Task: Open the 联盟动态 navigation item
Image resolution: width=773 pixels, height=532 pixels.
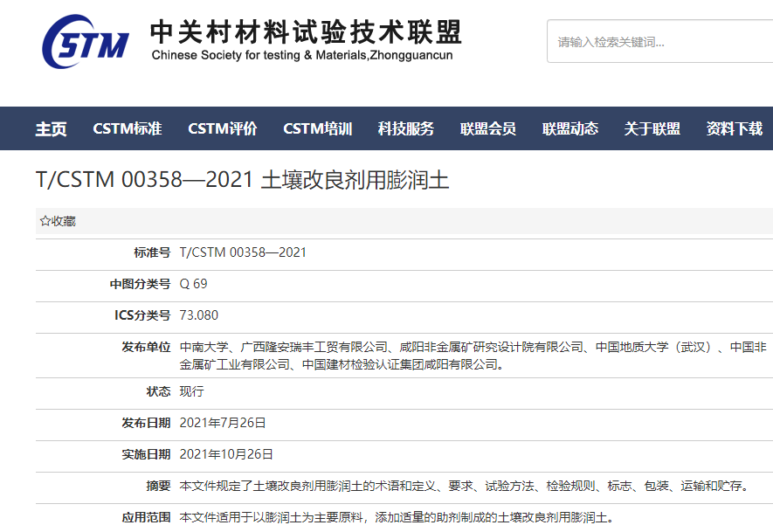Action: [570, 128]
